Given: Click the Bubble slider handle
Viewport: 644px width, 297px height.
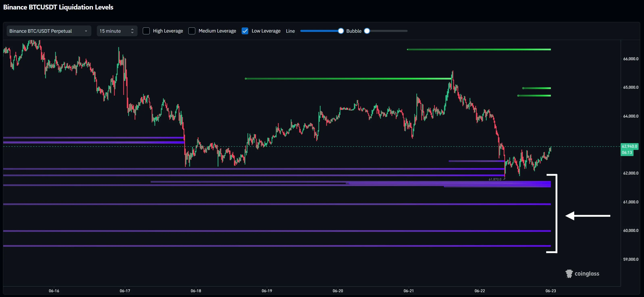Looking at the screenshot, I should 367,31.
